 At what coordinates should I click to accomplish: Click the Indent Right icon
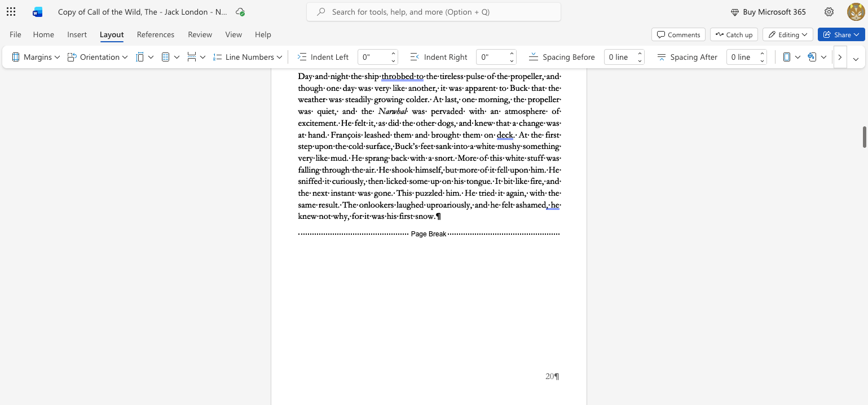click(x=415, y=57)
